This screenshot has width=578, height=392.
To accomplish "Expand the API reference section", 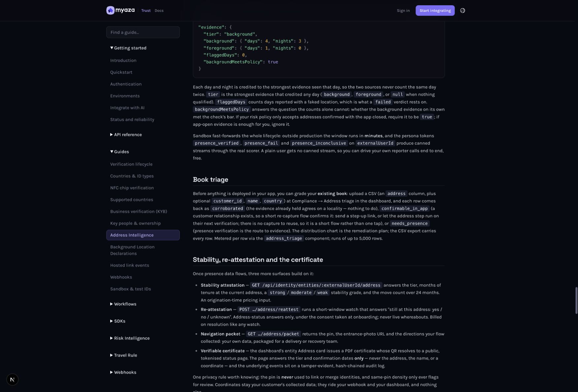I will 126,135.
